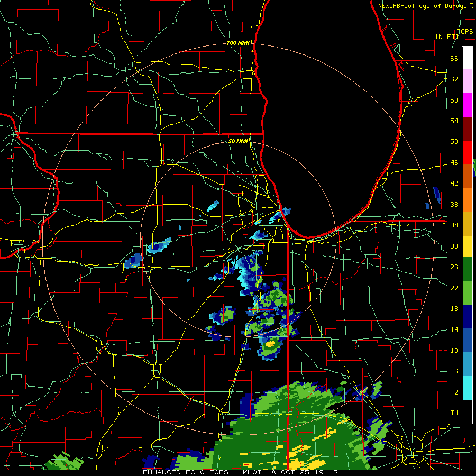Click legend value "50"
The image size is (476, 476).
(x=454, y=142)
